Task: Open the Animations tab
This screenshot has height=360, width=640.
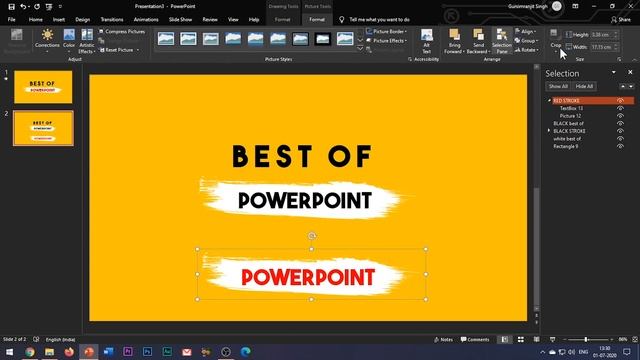Action: 146,20
